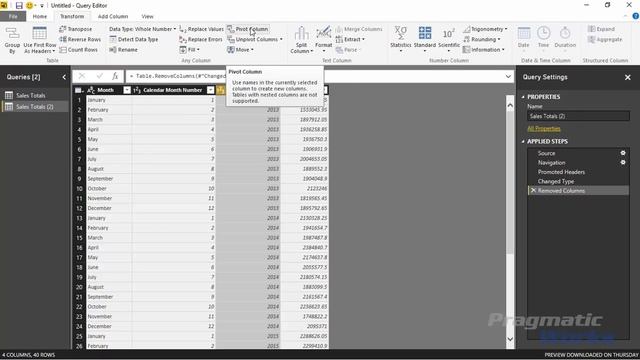Open the File tab
Viewport: 640px width, 360px height.
(x=13, y=16)
